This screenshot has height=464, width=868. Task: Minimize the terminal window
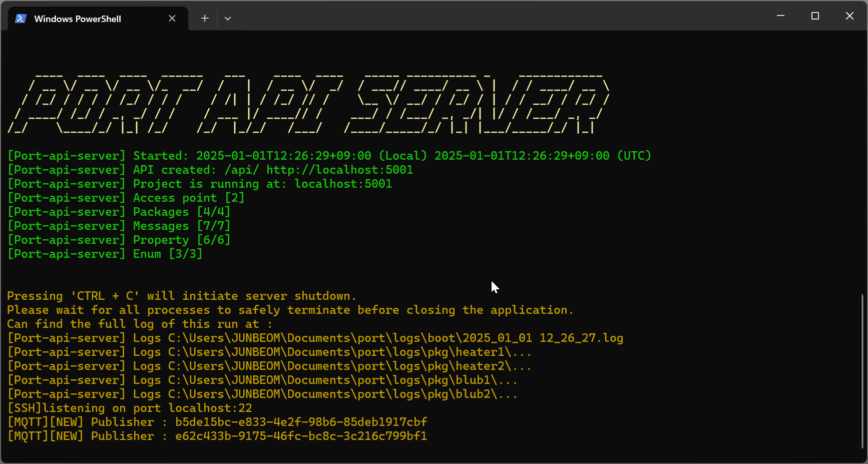pyautogui.click(x=781, y=16)
